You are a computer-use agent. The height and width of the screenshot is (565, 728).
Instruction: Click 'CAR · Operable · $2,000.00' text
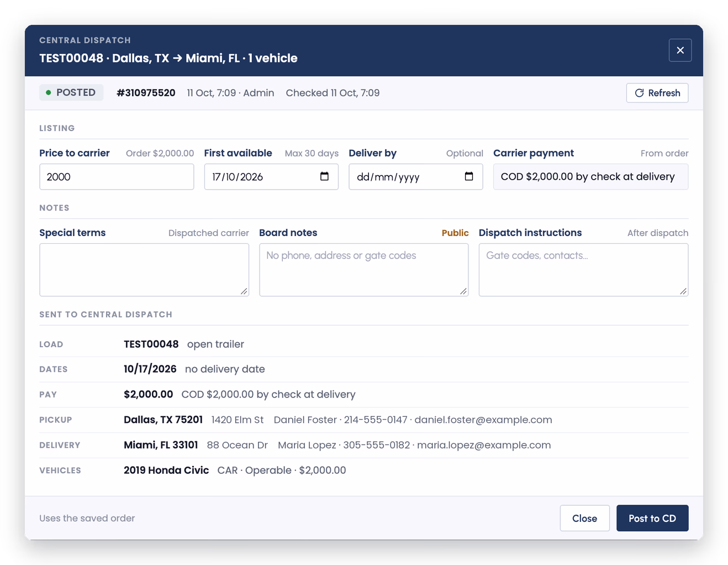pyautogui.click(x=282, y=470)
